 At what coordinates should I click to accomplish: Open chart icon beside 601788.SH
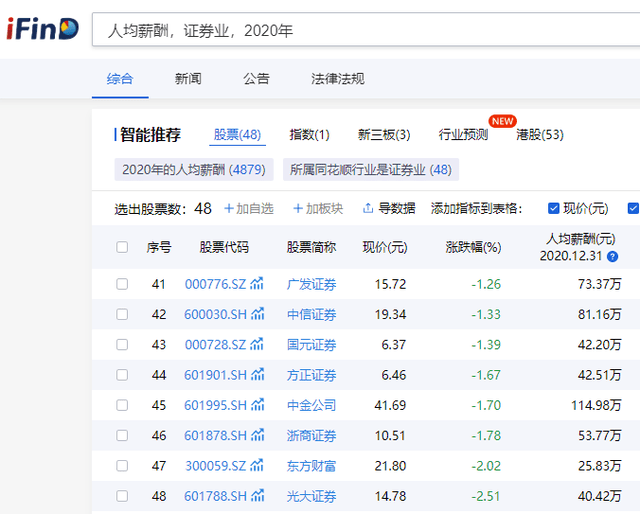click(x=258, y=495)
